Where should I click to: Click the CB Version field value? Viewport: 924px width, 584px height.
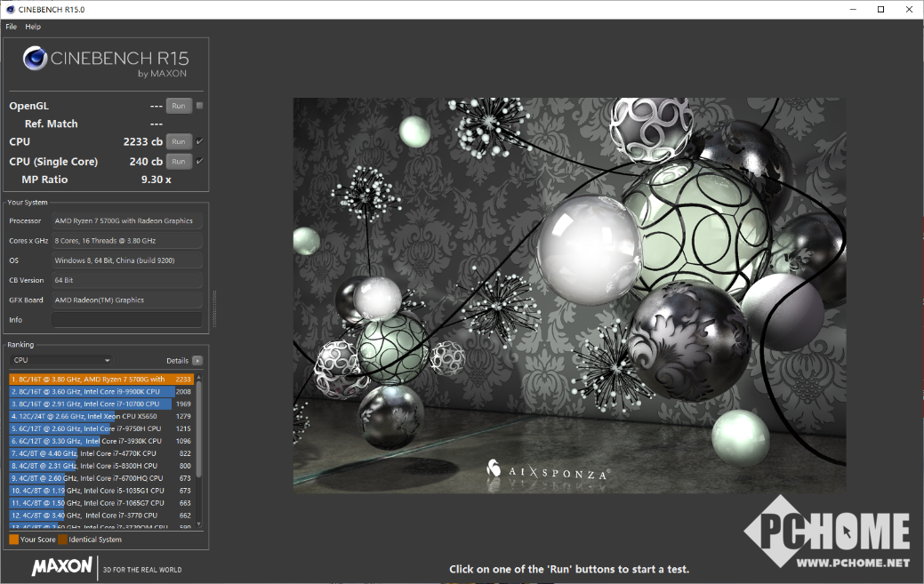(127, 280)
